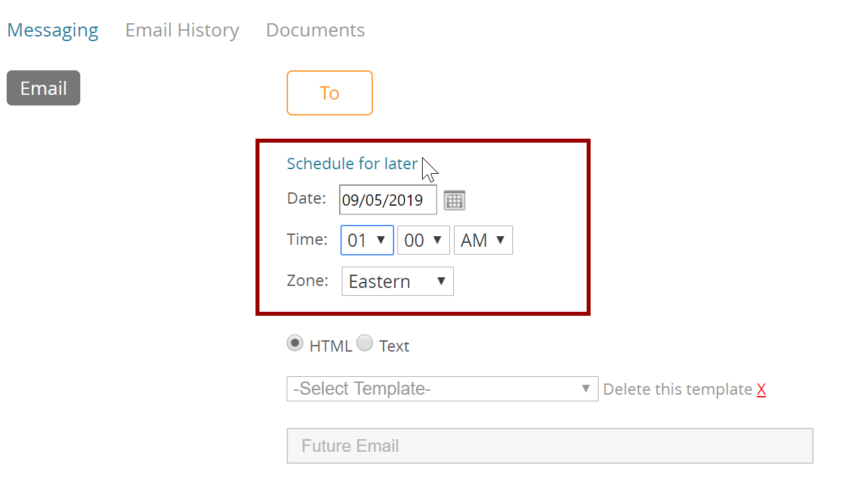Image resolution: width=868 pixels, height=477 pixels.
Task: Click the Schedule for later link
Action: [352, 164]
